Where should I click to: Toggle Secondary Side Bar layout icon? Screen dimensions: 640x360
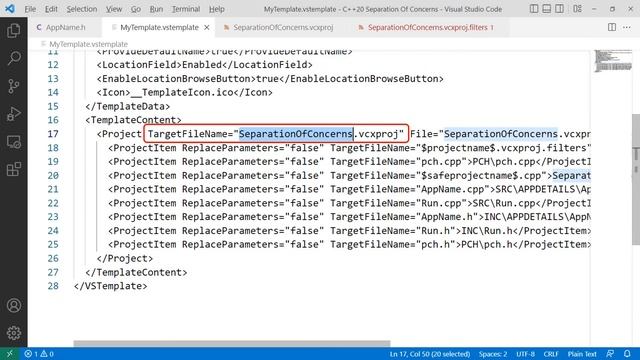pos(560,9)
